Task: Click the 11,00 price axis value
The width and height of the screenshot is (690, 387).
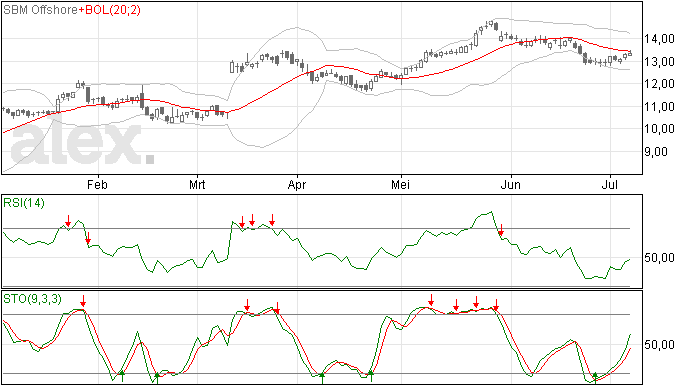Action: coord(659,107)
